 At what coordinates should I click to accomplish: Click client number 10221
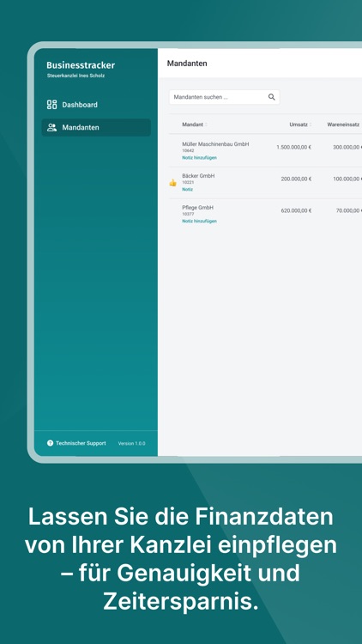click(188, 182)
